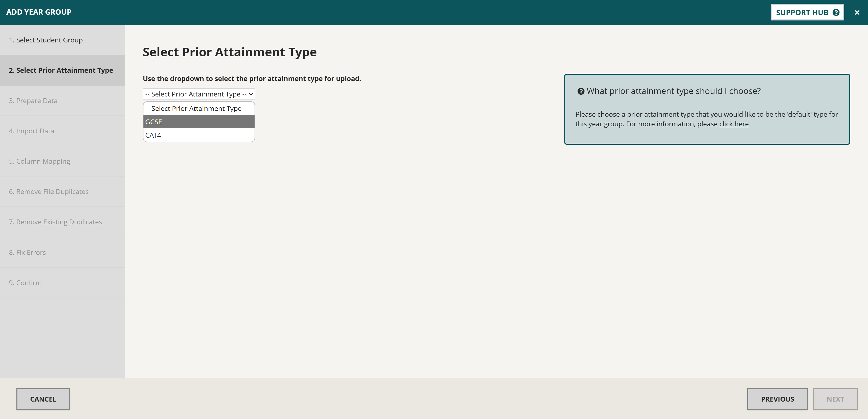The image size is (868, 419).
Task: Choose CAT4 from the dropdown list
Action: (x=199, y=135)
